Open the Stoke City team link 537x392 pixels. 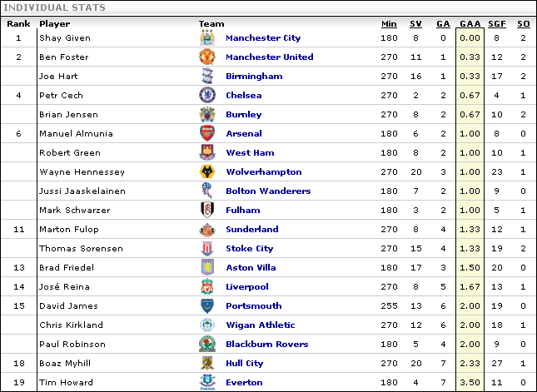pos(249,249)
